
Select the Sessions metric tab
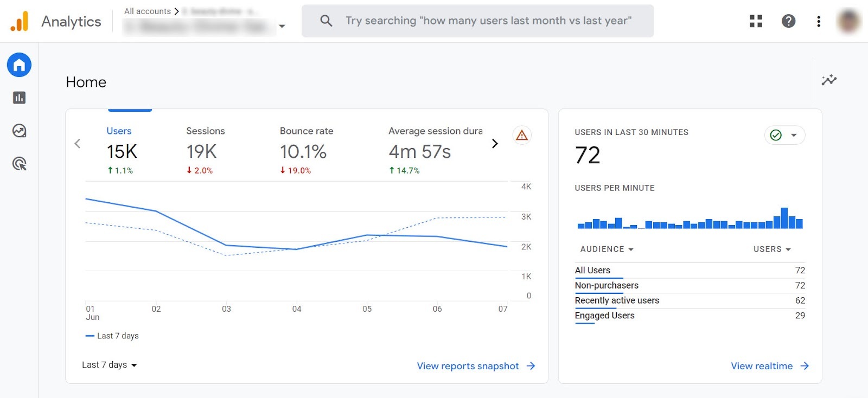[x=205, y=150]
